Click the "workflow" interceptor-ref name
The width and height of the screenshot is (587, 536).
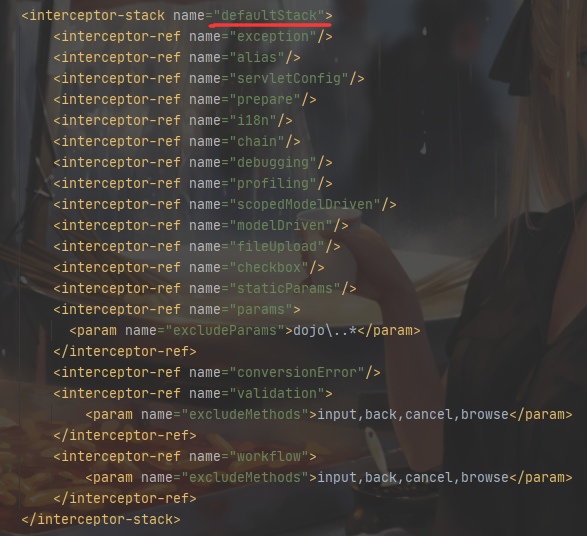coord(269,456)
